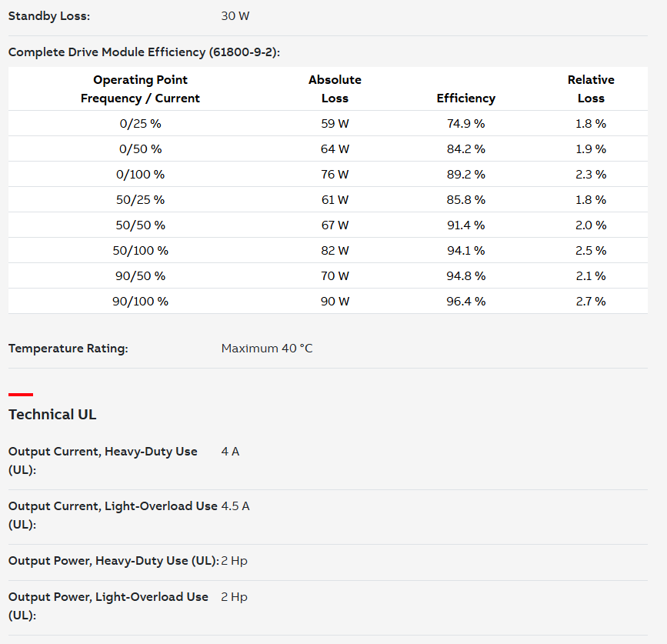Click the 91.4 % efficiency value
667x644 pixels.
465,225
